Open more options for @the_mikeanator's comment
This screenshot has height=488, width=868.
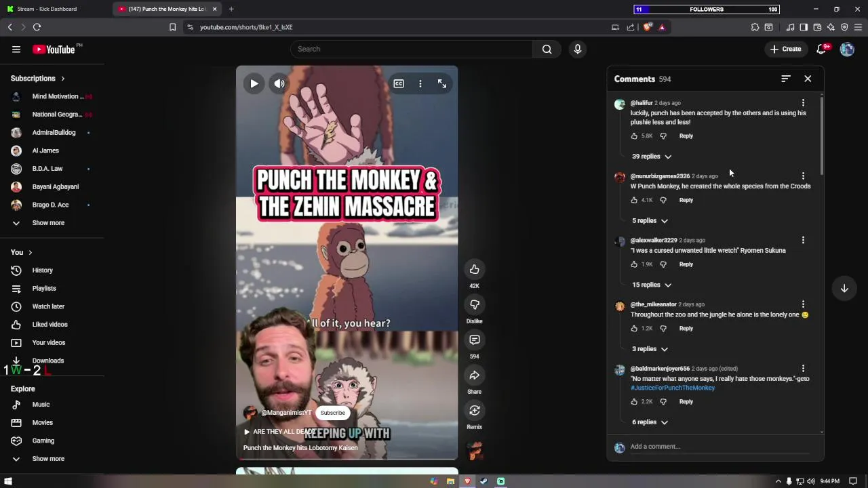pyautogui.click(x=803, y=304)
